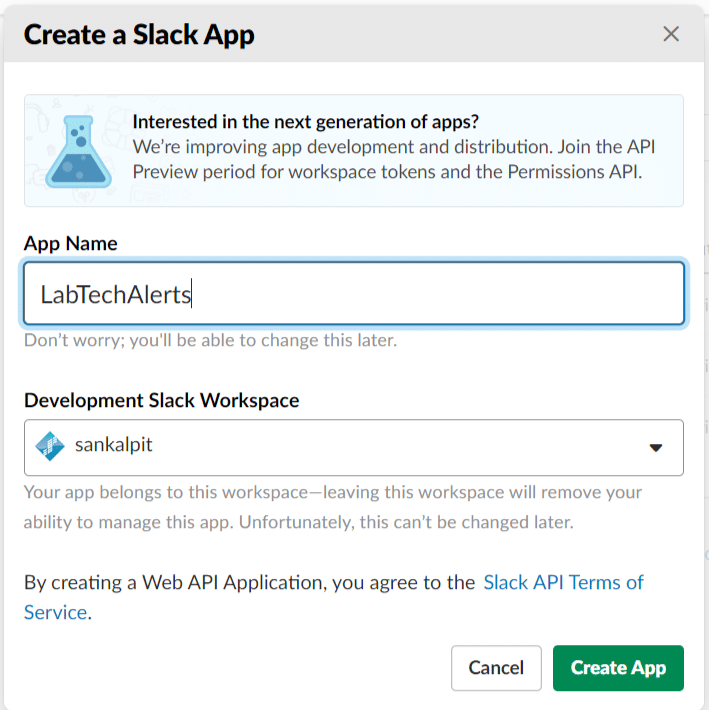
Task: Click the green Create App button
Action: pos(618,668)
